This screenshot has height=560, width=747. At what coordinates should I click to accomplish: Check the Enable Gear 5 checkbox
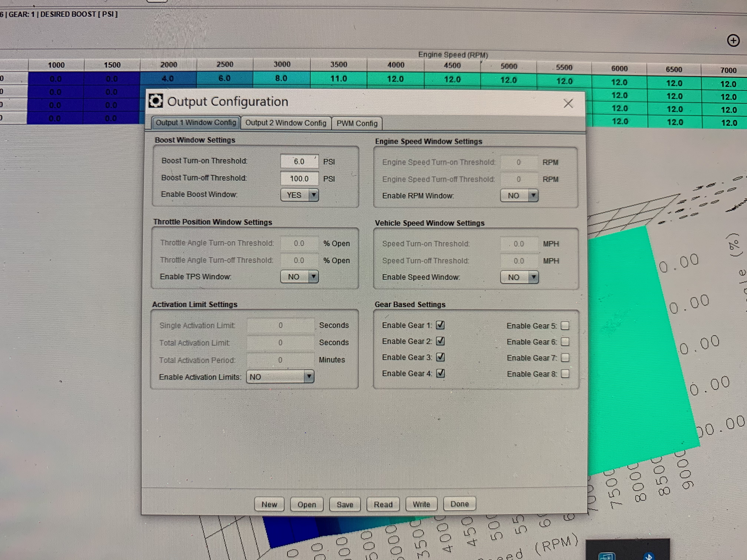click(x=565, y=326)
